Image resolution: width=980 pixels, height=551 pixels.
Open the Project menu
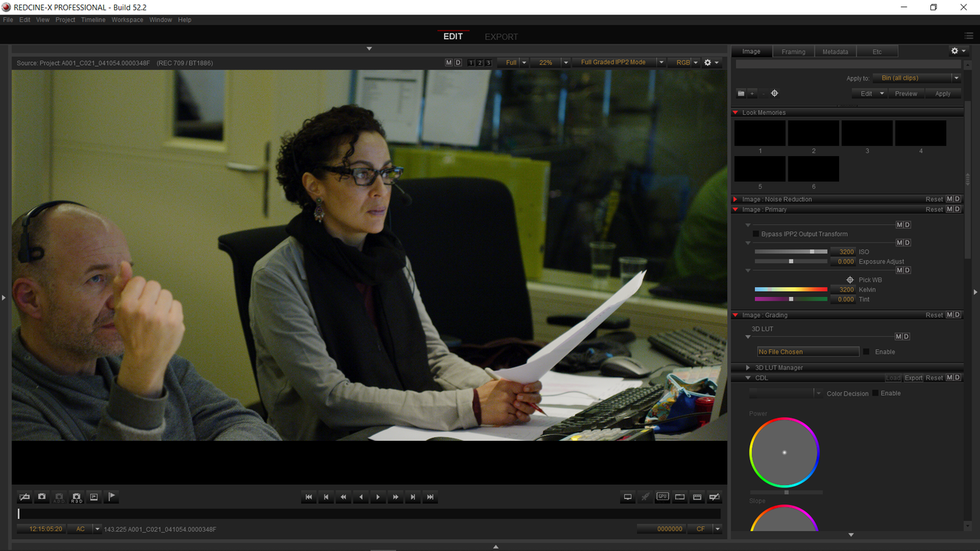pos(65,20)
